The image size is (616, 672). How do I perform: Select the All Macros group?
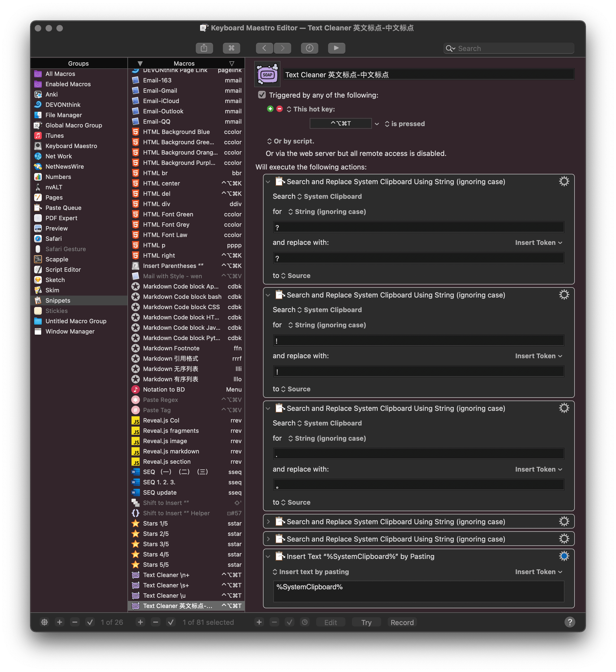pos(79,74)
